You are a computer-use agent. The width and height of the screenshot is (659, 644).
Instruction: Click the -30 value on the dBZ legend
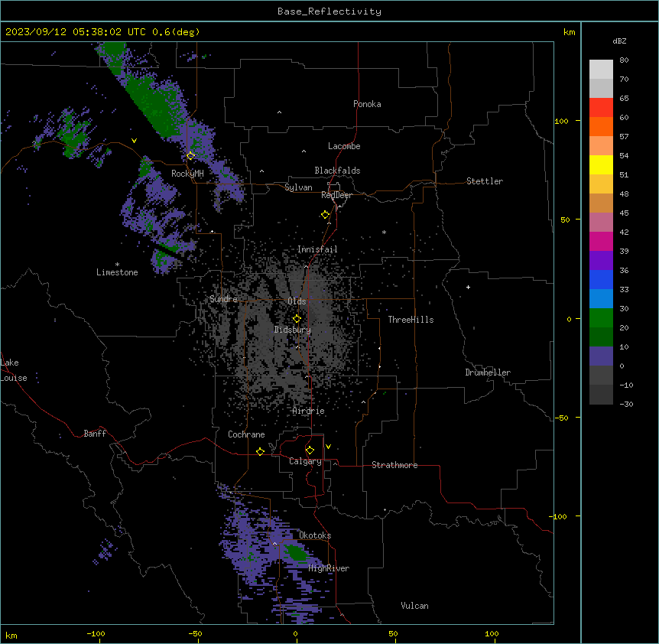626,404
